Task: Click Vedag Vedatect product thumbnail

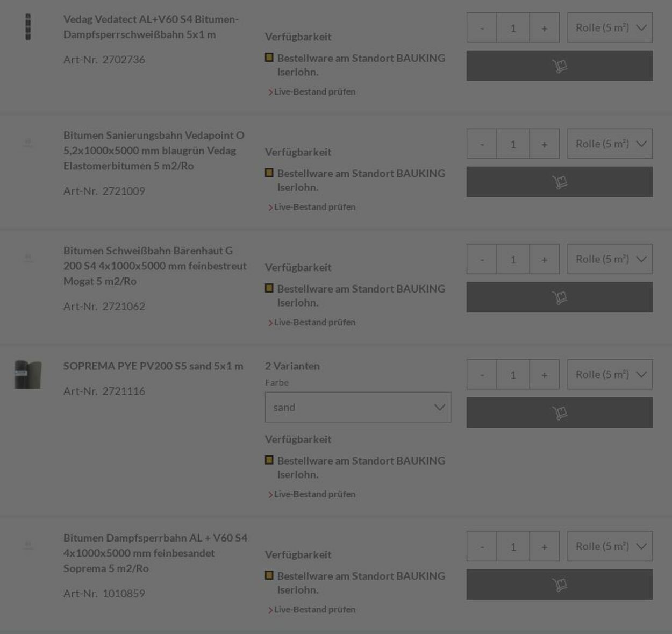Action: pos(28,27)
